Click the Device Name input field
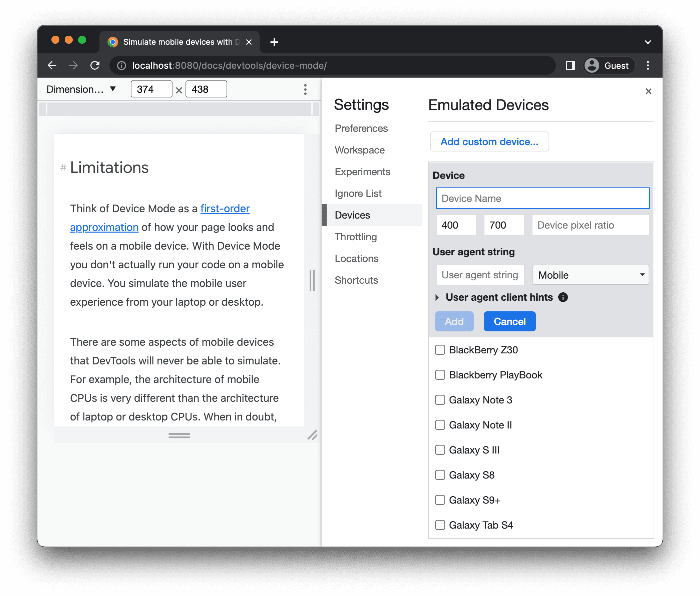This screenshot has width=700, height=596. 542,198
